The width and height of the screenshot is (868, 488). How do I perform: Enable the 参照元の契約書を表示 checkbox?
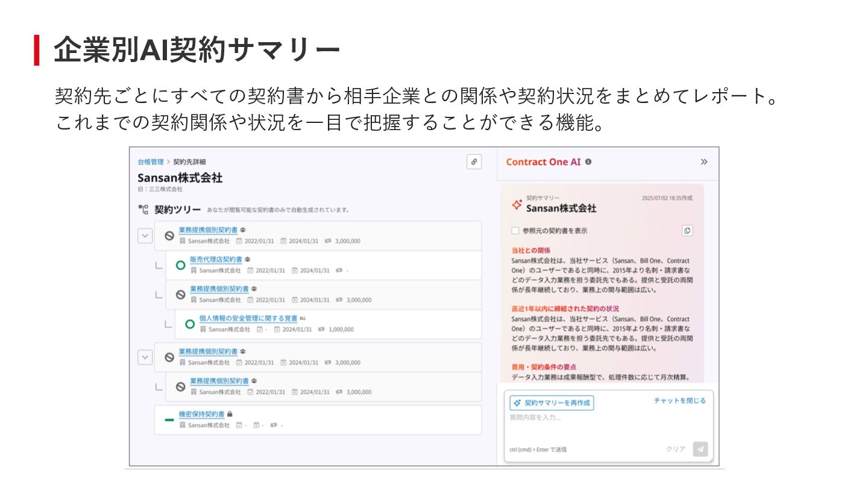pos(515,231)
